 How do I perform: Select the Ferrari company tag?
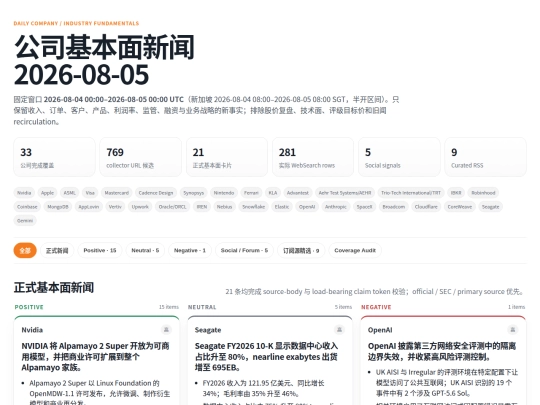pos(251,193)
